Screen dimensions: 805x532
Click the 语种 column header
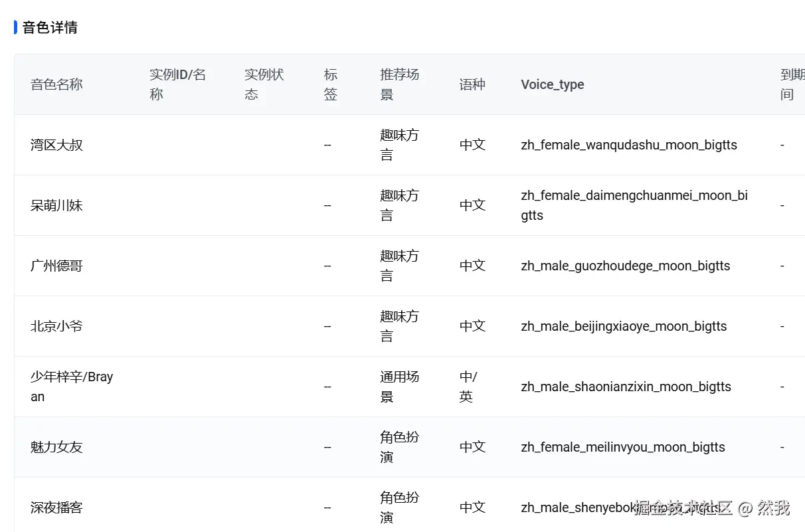472,84
